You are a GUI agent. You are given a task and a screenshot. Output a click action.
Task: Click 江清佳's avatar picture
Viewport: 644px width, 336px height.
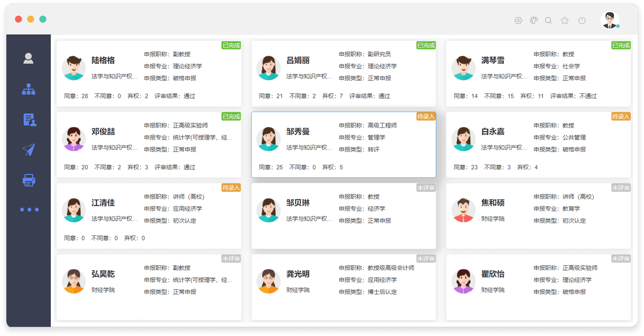[74, 210]
